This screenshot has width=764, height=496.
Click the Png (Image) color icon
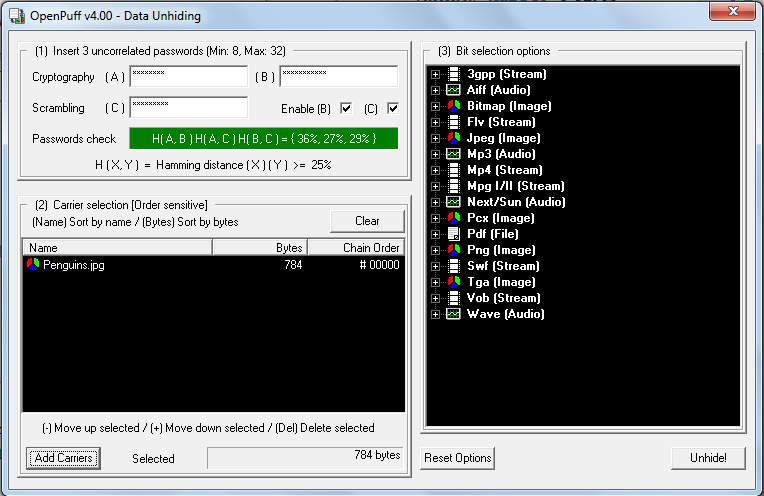tap(454, 250)
